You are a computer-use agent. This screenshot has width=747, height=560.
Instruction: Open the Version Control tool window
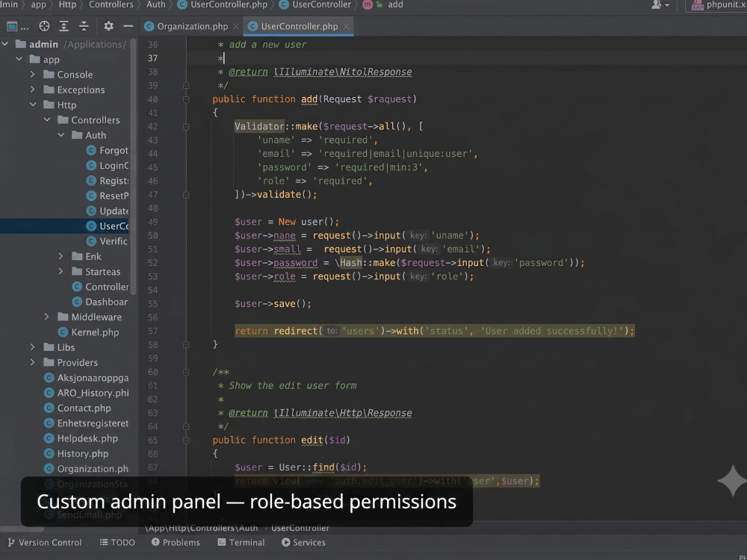pyautogui.click(x=44, y=542)
